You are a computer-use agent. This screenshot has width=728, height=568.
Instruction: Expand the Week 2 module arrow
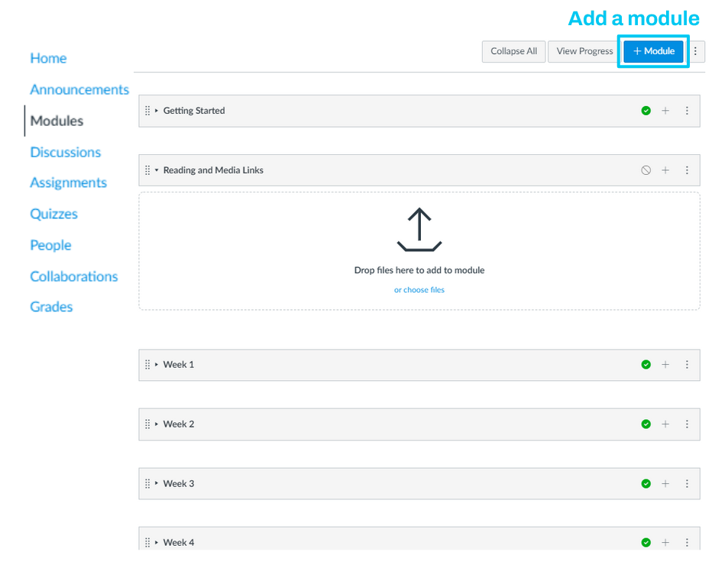157,424
